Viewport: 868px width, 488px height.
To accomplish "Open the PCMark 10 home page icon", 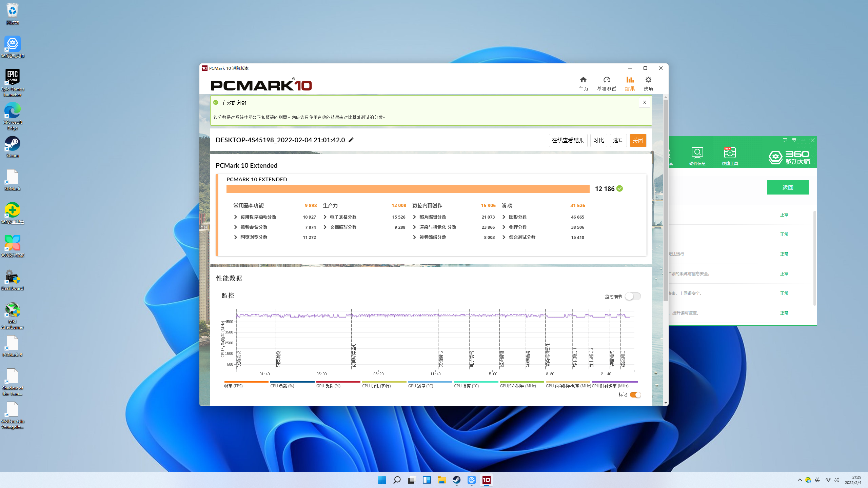I will pos(583,80).
